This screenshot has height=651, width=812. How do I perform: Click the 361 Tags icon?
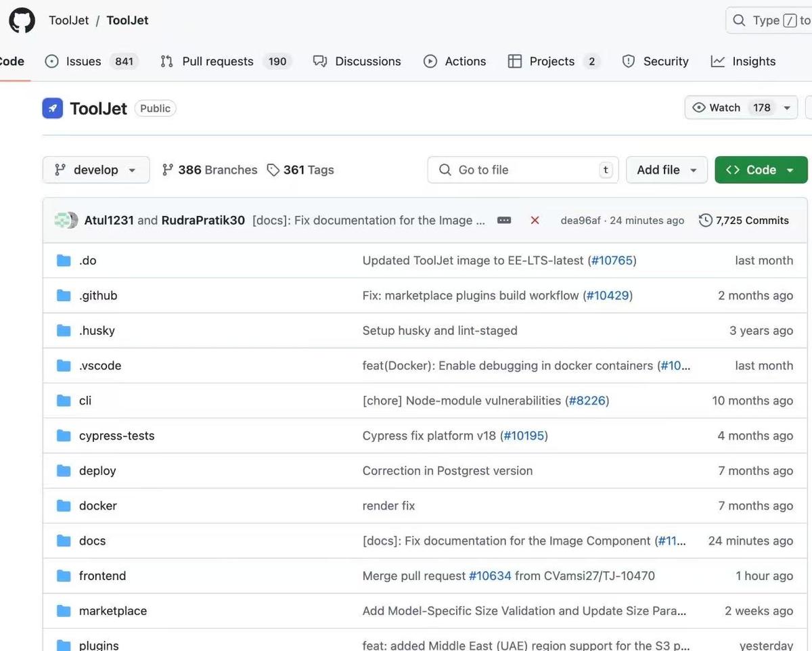273,170
